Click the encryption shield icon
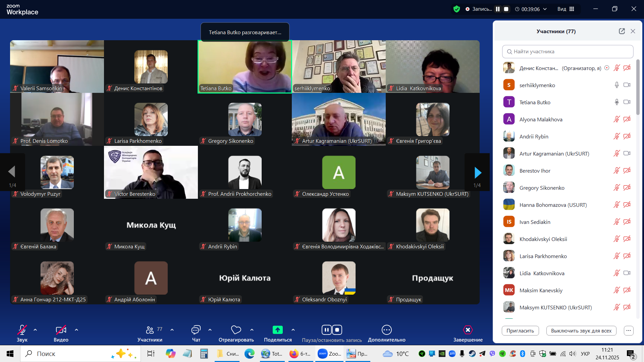The height and width of the screenshot is (362, 644). point(457,9)
